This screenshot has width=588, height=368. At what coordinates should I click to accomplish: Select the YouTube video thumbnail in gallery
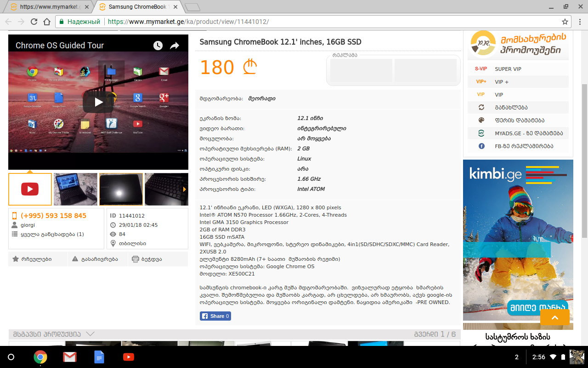pyautogui.click(x=30, y=189)
